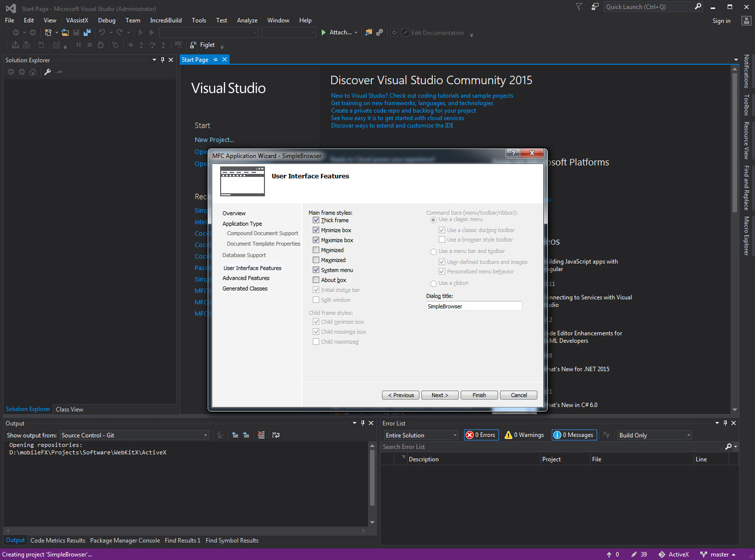The height and width of the screenshot is (560, 755).
Task: Open Error List window options arrow
Action: point(717,423)
